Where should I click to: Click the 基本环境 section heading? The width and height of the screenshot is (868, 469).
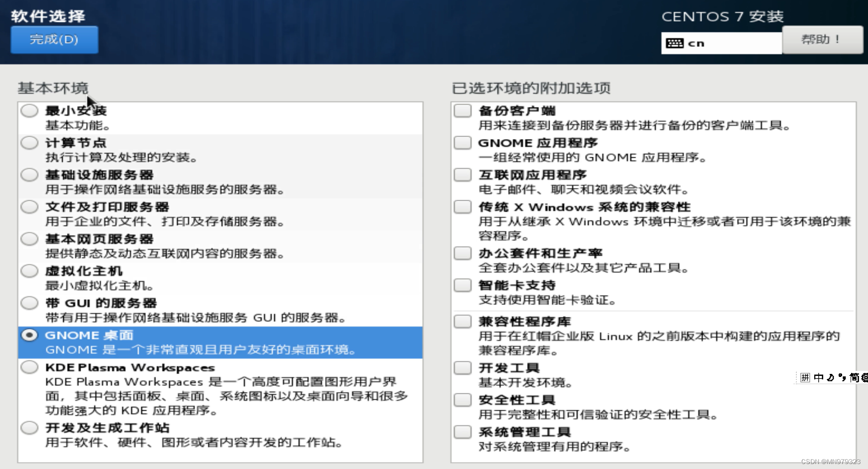[53, 88]
